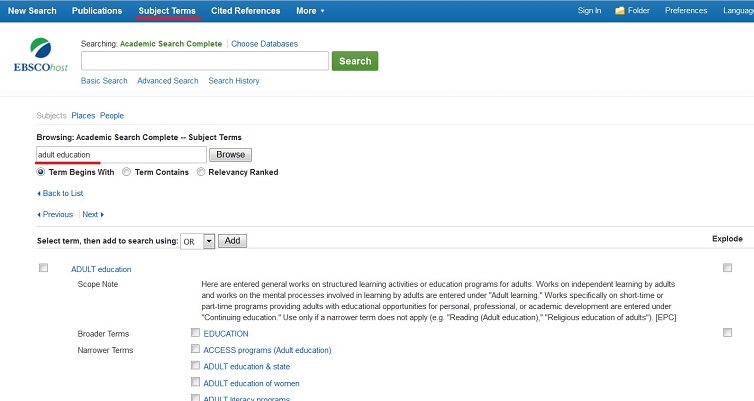
Task: Check the ACCESS programs (Adult education) checkbox
Action: coord(195,349)
